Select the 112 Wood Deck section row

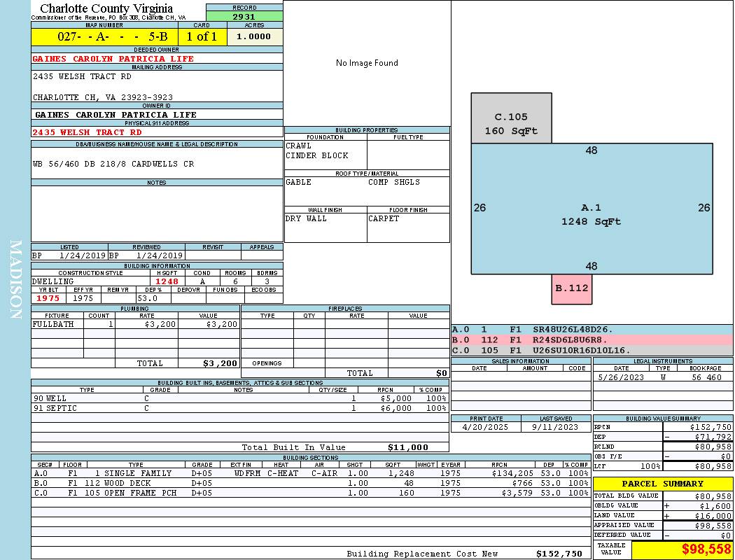click(x=309, y=483)
